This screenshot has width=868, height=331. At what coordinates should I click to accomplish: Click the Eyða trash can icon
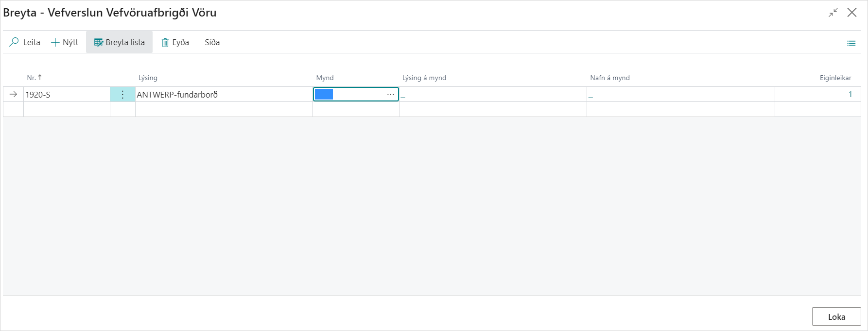click(x=165, y=43)
